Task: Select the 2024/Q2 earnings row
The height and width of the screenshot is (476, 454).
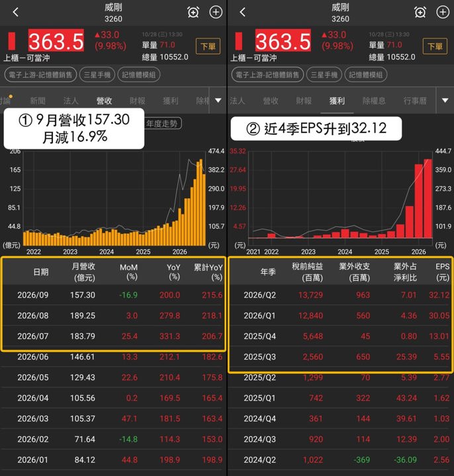Action: [x=340, y=460]
